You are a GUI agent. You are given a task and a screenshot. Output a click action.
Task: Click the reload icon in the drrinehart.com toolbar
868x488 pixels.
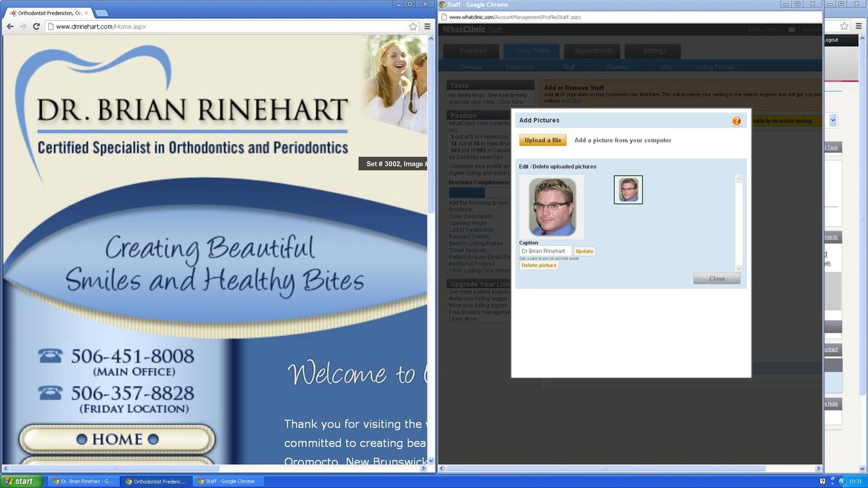pos(35,25)
